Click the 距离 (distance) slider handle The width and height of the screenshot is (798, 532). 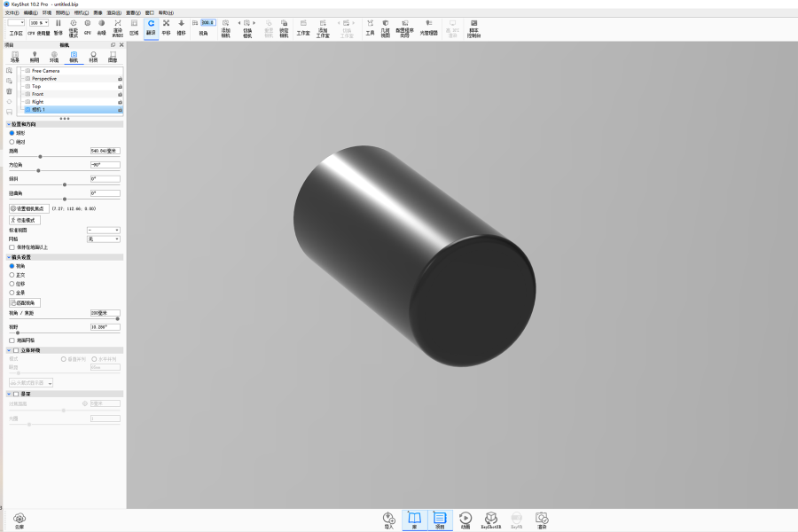(39, 157)
